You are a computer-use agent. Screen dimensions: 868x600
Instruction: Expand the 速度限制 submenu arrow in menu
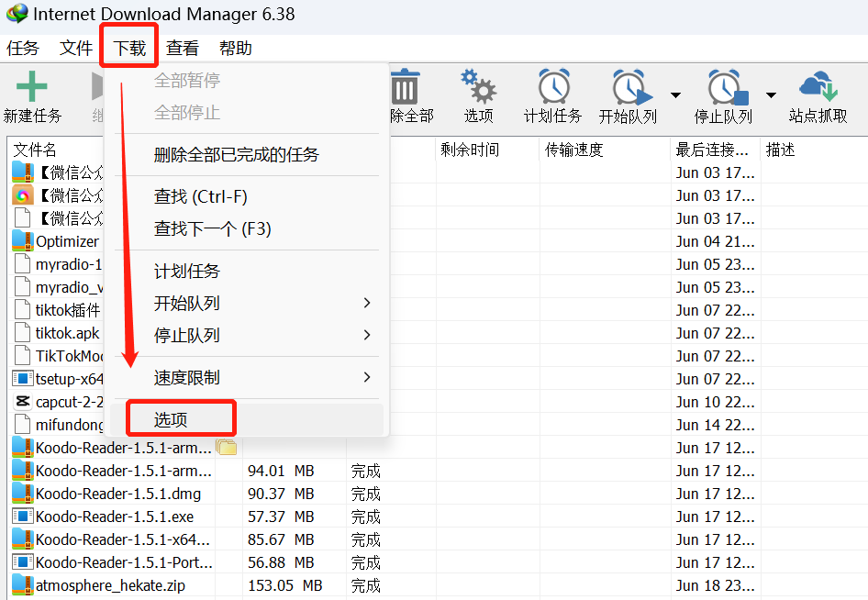point(366,377)
